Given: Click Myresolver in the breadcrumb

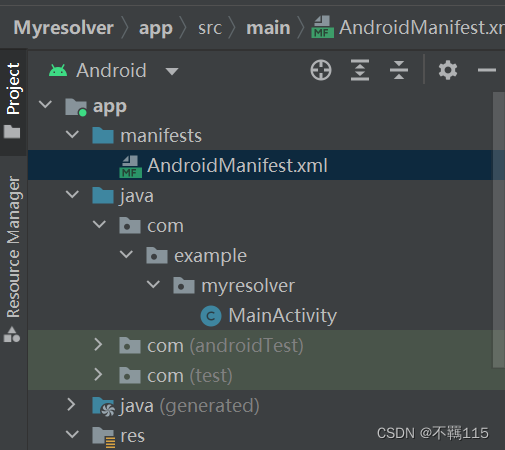Looking at the screenshot, I should coord(63,27).
